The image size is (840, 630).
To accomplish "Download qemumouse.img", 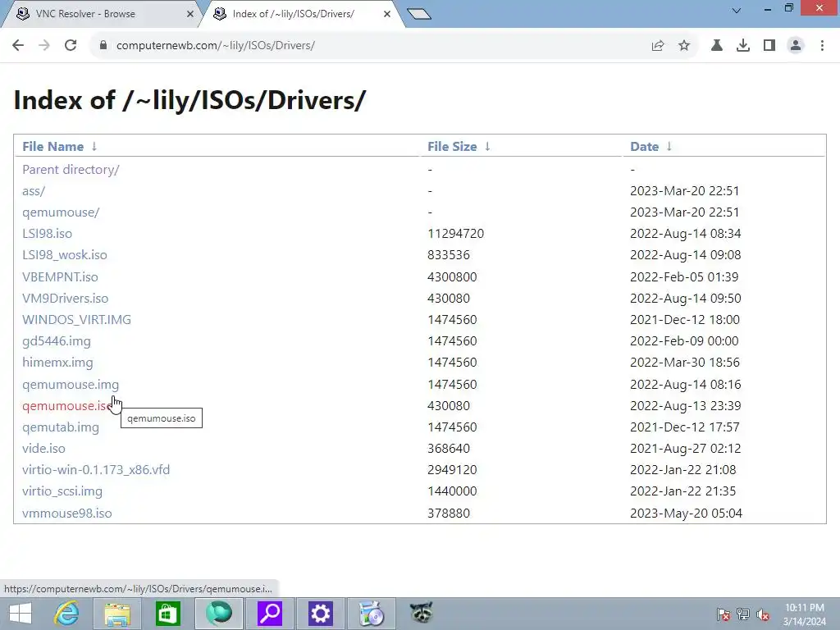I will coord(71,385).
